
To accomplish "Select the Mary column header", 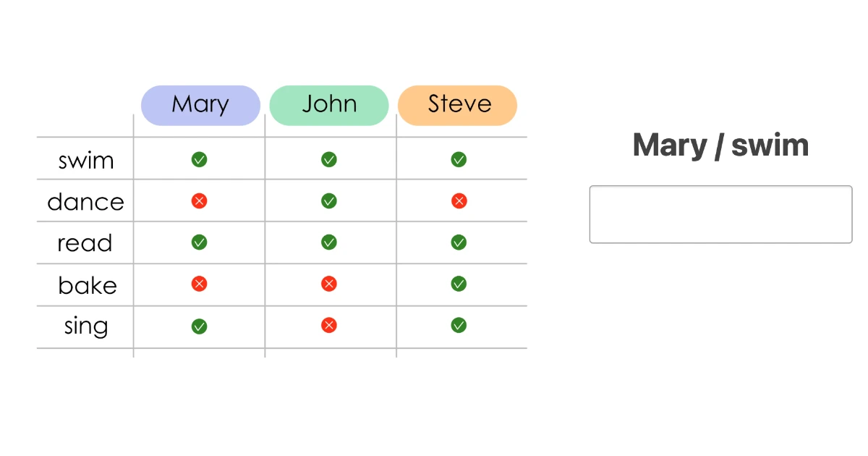I will tap(200, 105).
